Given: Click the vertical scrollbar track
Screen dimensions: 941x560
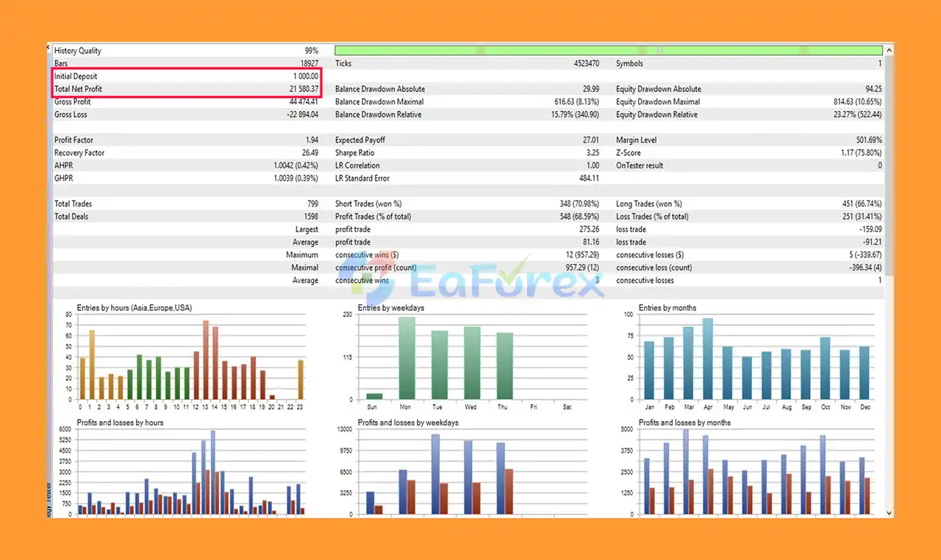Looking at the screenshot, I should (889, 282).
